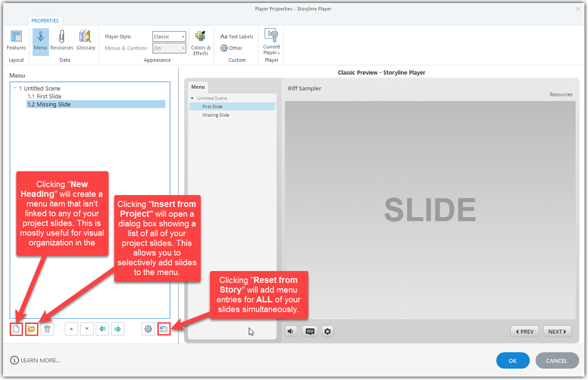588x380 pixels.
Task: Click the CANCEL button
Action: coord(556,361)
